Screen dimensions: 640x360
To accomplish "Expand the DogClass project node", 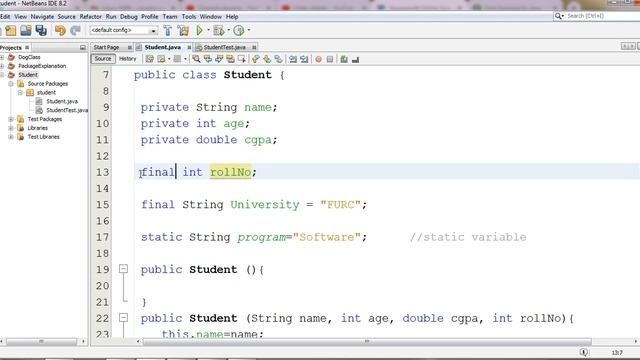I will [x=2, y=57].
